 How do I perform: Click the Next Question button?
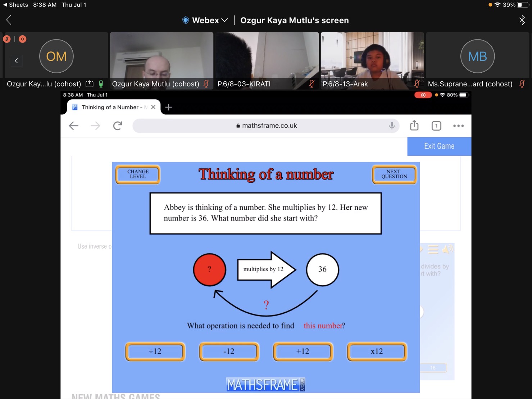[394, 174]
